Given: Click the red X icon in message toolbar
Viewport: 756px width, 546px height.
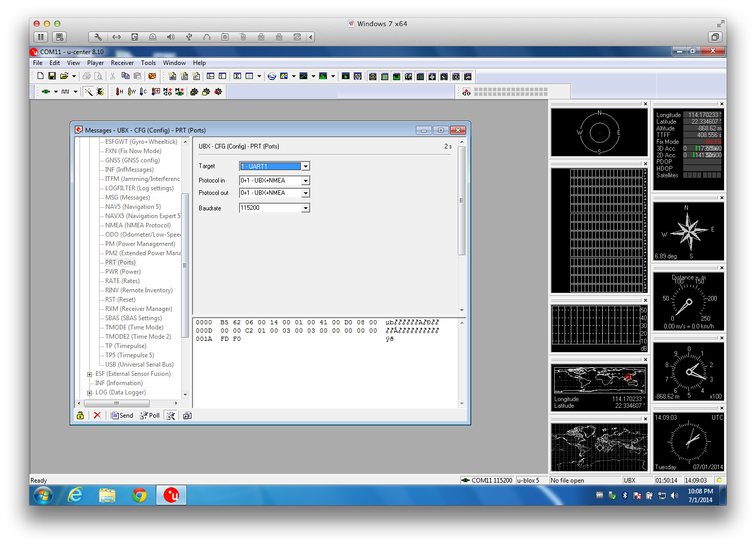Looking at the screenshot, I should pos(97,415).
